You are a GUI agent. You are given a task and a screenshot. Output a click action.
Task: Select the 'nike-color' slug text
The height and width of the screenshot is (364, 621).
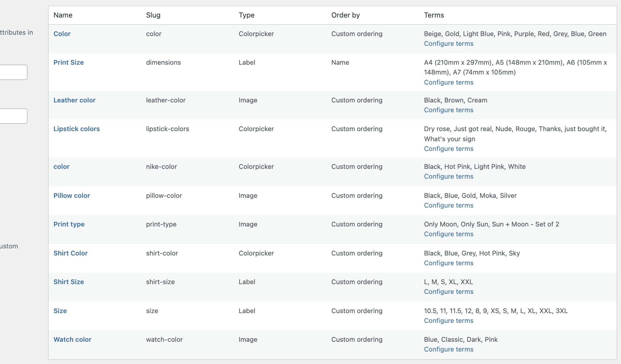click(161, 166)
